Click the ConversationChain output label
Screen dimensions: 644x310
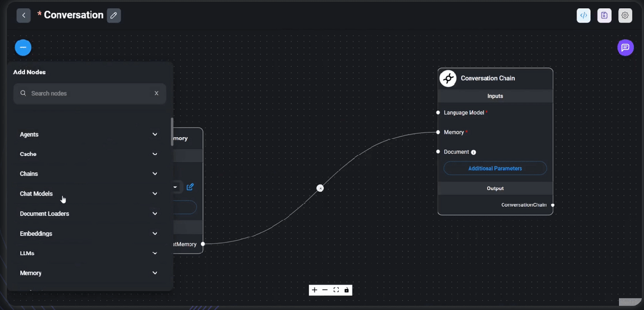(524, 204)
